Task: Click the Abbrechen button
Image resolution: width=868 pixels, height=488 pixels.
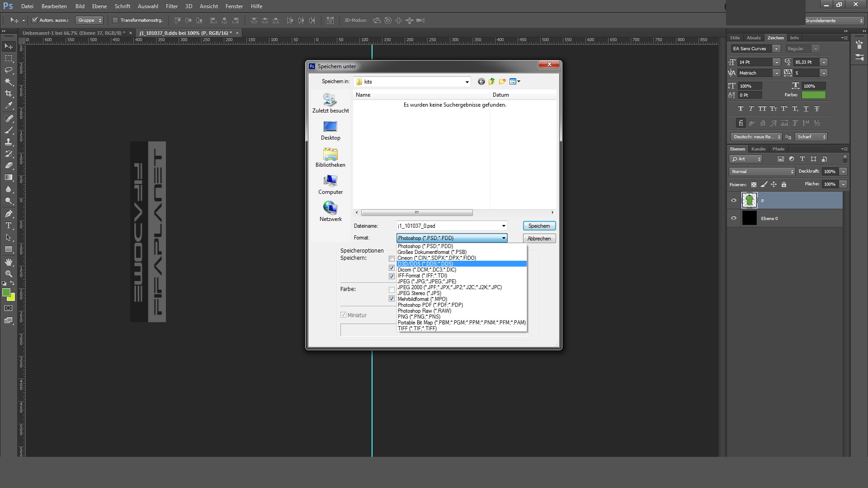Action: coord(539,239)
